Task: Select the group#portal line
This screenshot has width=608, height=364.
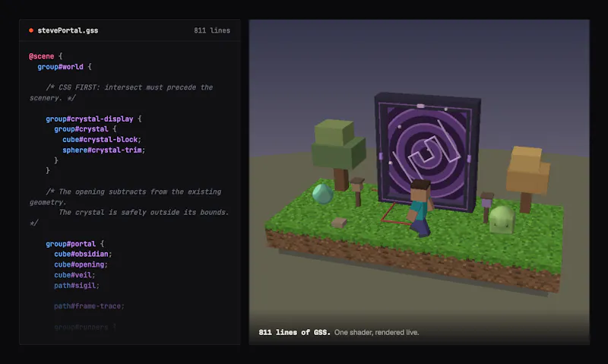Action: click(x=74, y=243)
